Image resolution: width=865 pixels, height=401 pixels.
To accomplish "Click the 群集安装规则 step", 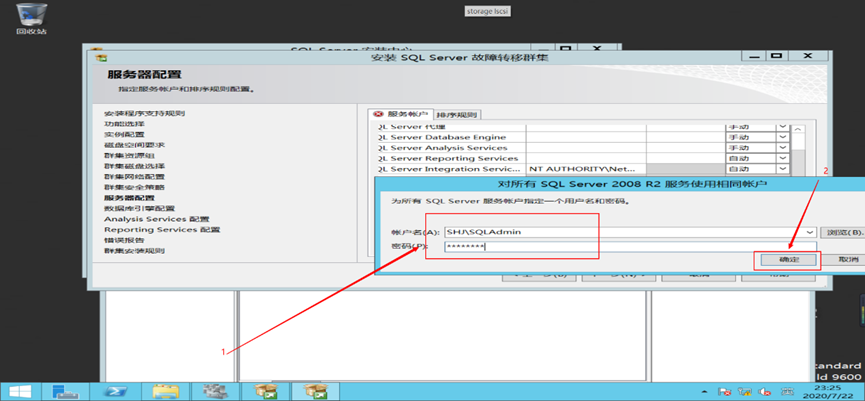I will click(134, 250).
